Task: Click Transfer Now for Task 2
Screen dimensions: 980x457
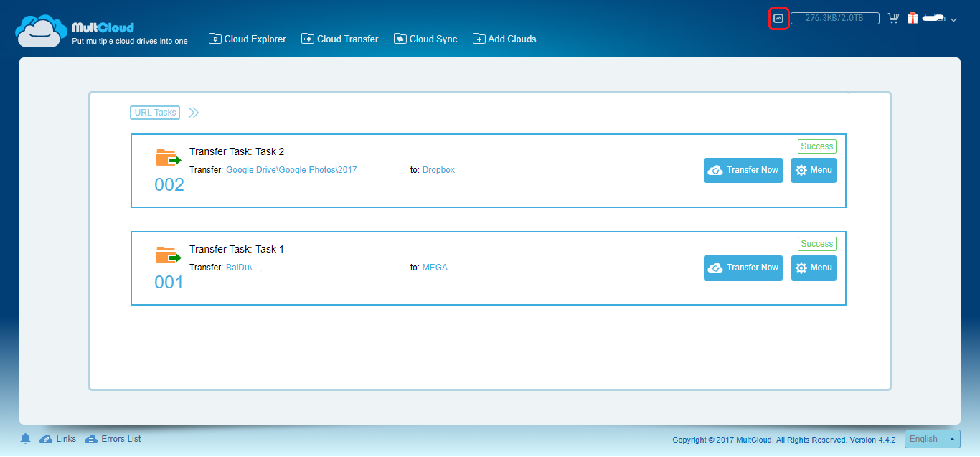Action: 743,170
